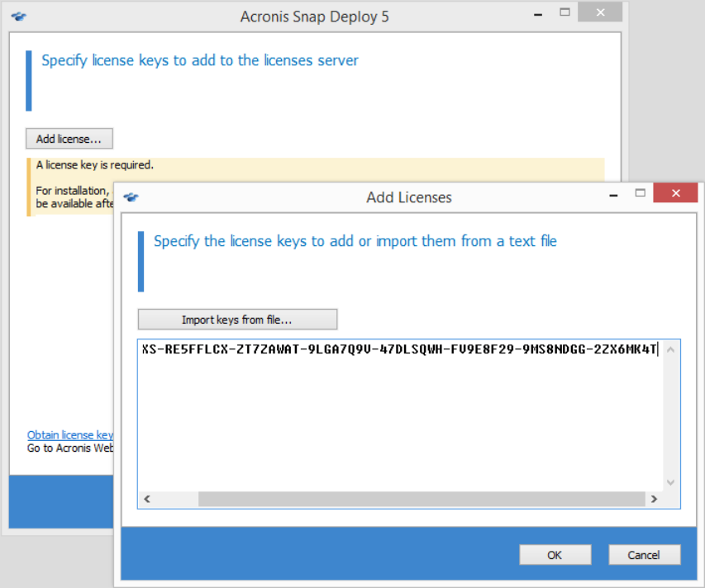Click inside the license keys text box
This screenshot has width=705, height=588.
[x=400, y=415]
